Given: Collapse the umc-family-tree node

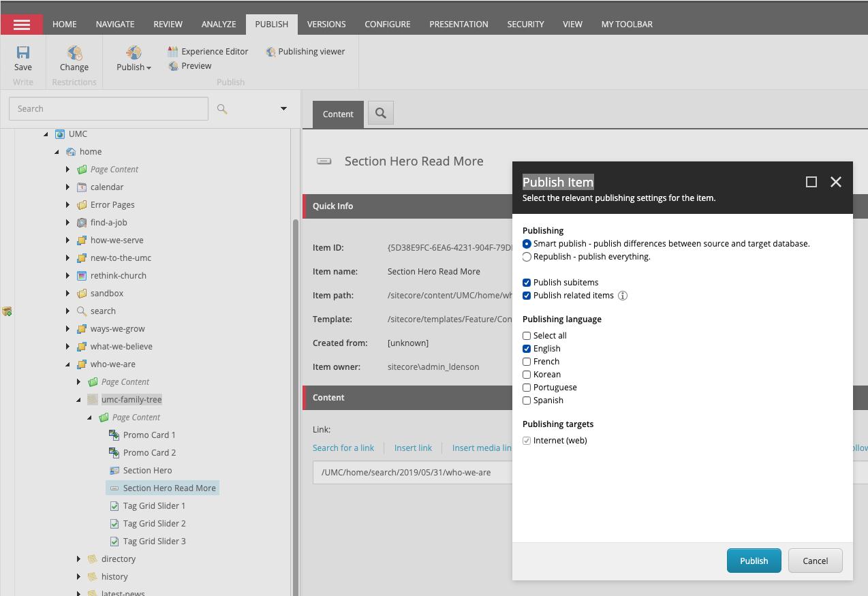Looking at the screenshot, I should point(78,400).
